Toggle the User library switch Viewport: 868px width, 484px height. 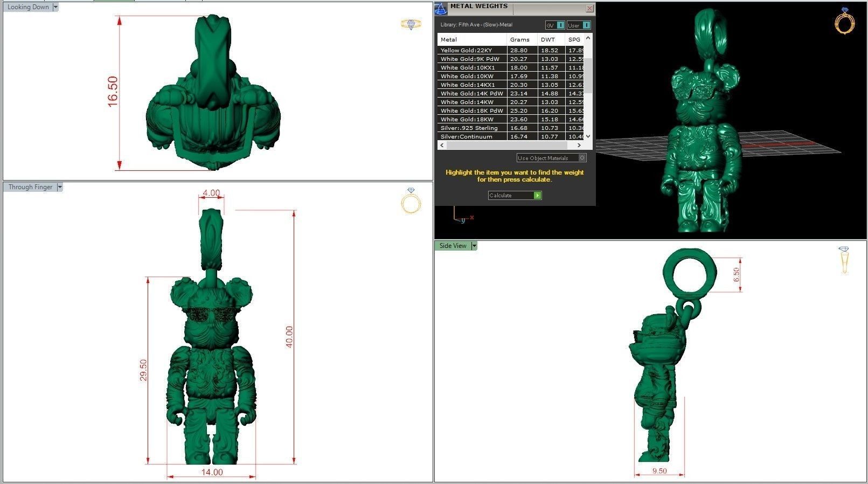click(x=579, y=25)
